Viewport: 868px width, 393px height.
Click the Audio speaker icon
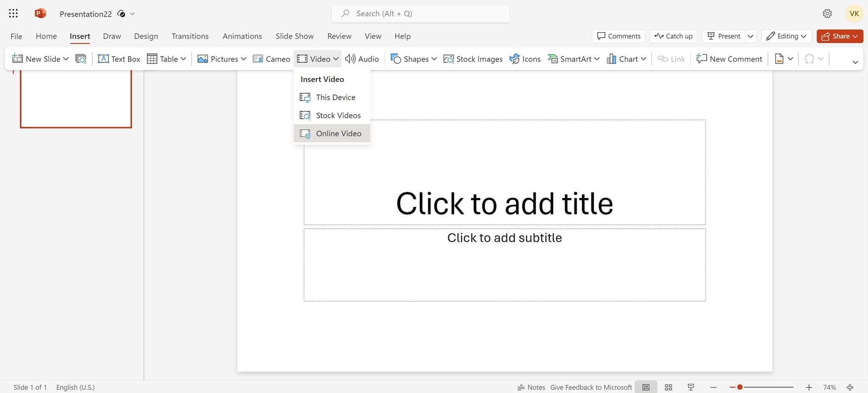click(x=350, y=59)
